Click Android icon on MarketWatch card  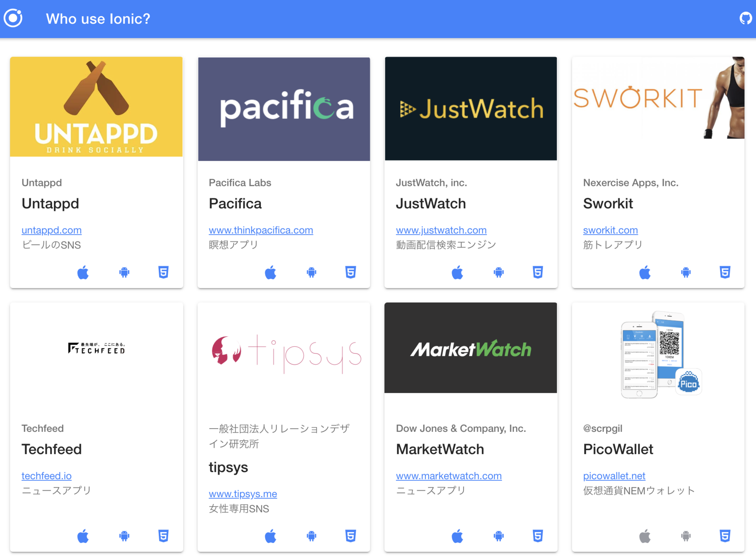(x=499, y=536)
